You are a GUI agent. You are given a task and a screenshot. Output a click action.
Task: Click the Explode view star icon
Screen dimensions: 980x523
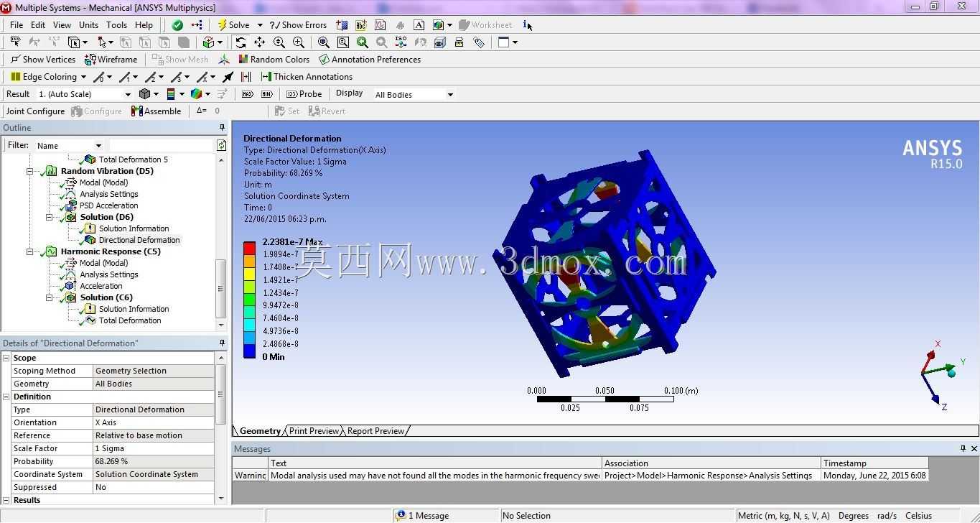pyautogui.click(x=224, y=60)
